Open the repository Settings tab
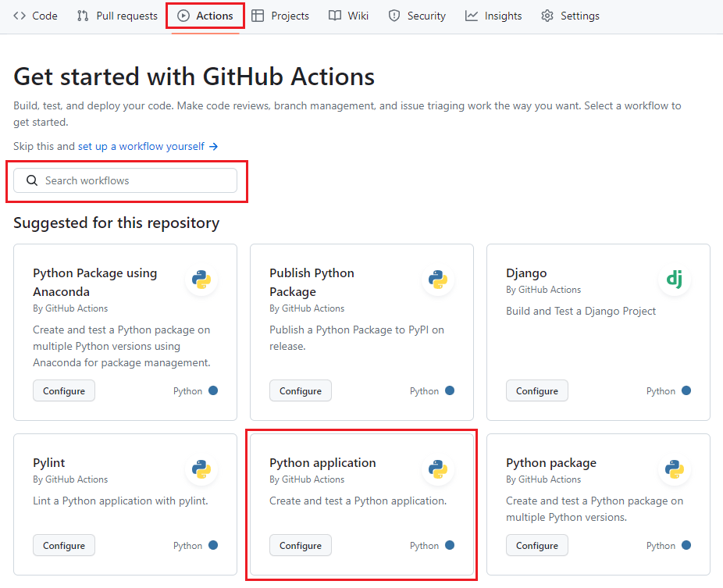 click(571, 16)
